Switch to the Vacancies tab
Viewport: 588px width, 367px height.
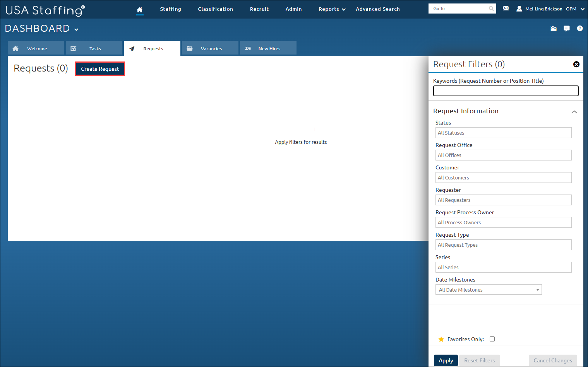tap(210, 48)
